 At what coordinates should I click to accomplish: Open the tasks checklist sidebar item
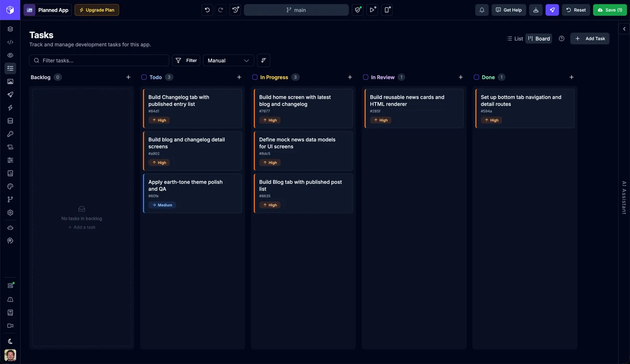pos(10,69)
